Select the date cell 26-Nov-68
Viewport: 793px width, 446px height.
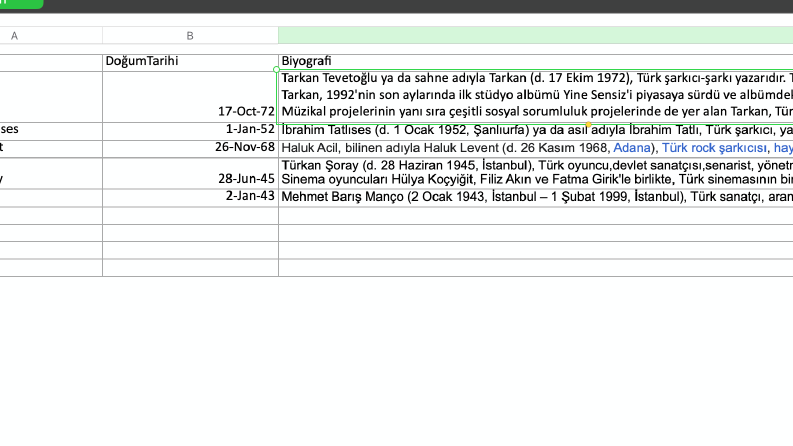pos(190,149)
